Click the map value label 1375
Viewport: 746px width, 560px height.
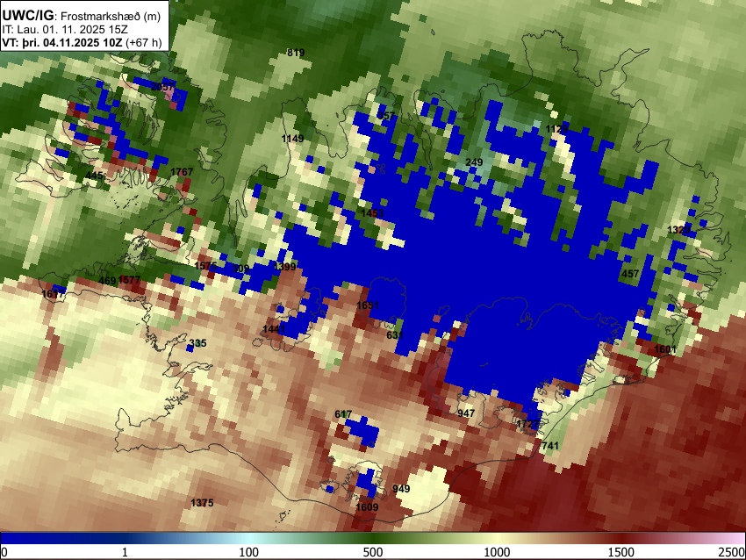(x=202, y=503)
